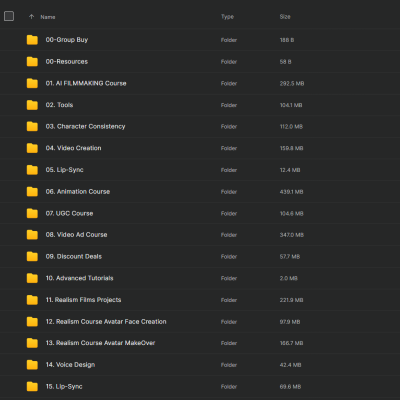
Task: Click the 08. Video Ad Course folder icon
Action: click(x=32, y=235)
